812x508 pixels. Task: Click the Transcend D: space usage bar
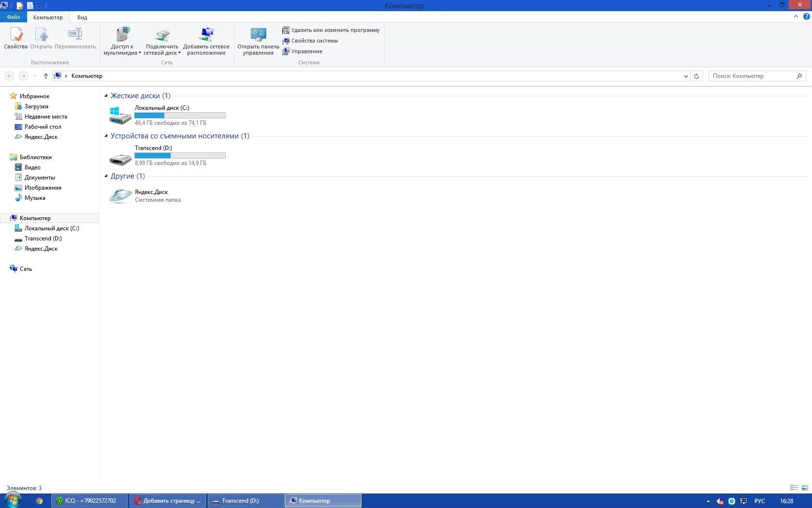tap(180, 156)
